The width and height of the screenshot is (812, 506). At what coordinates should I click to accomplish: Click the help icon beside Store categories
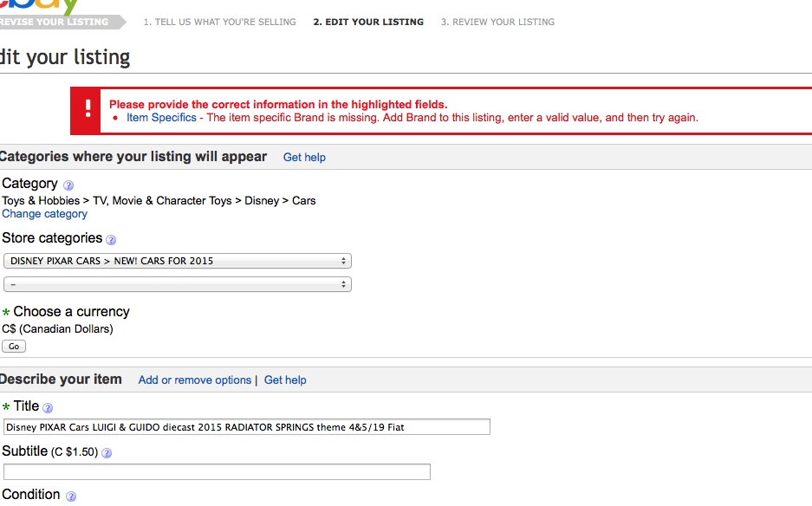point(111,240)
